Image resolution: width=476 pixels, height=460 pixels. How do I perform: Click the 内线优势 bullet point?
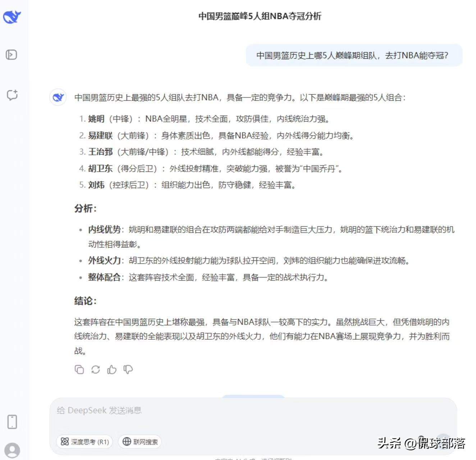(x=266, y=237)
